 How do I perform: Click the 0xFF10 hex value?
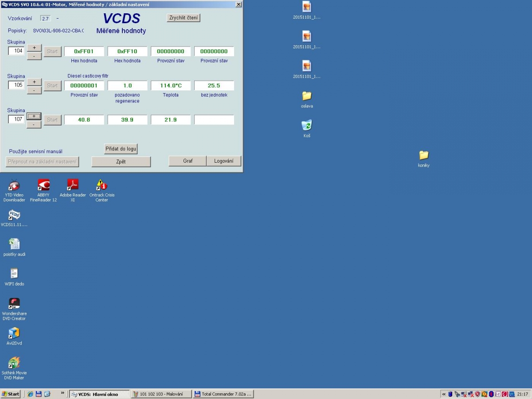[x=128, y=51]
